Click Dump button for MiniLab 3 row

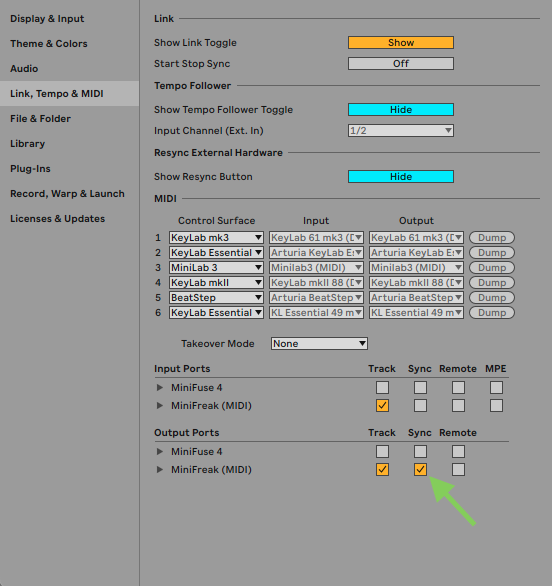pos(492,268)
